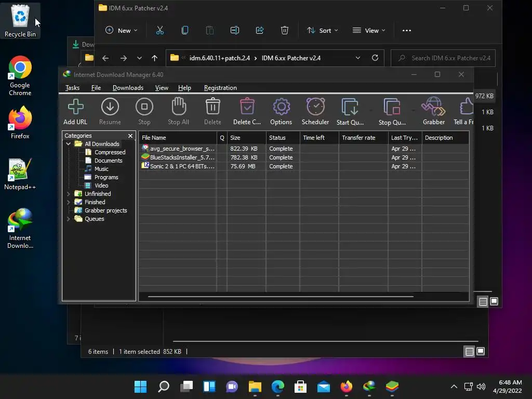Open the Downloads menu

(x=128, y=88)
